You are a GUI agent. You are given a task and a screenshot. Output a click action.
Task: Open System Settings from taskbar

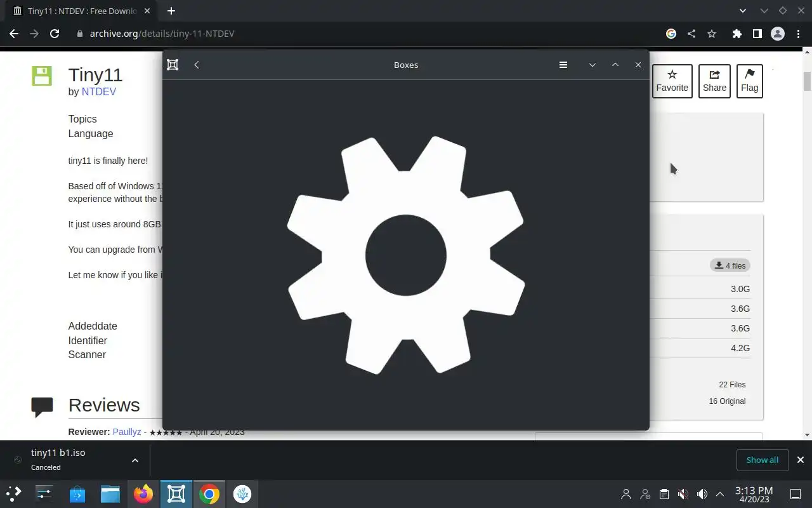point(44,493)
